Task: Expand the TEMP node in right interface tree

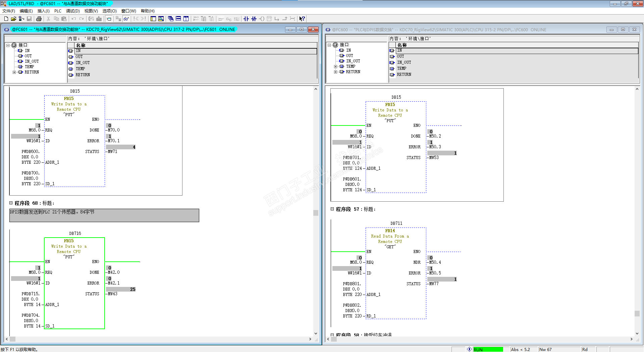Action: [336, 66]
